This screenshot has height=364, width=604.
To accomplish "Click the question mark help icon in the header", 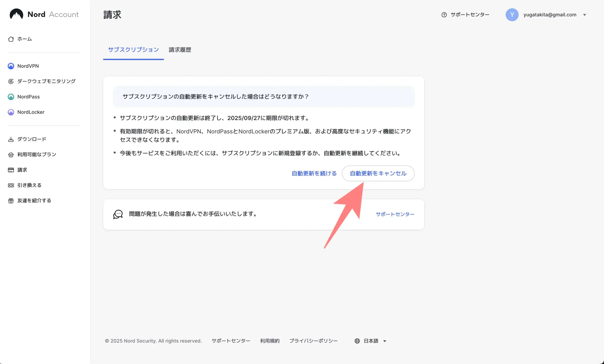I will (444, 15).
